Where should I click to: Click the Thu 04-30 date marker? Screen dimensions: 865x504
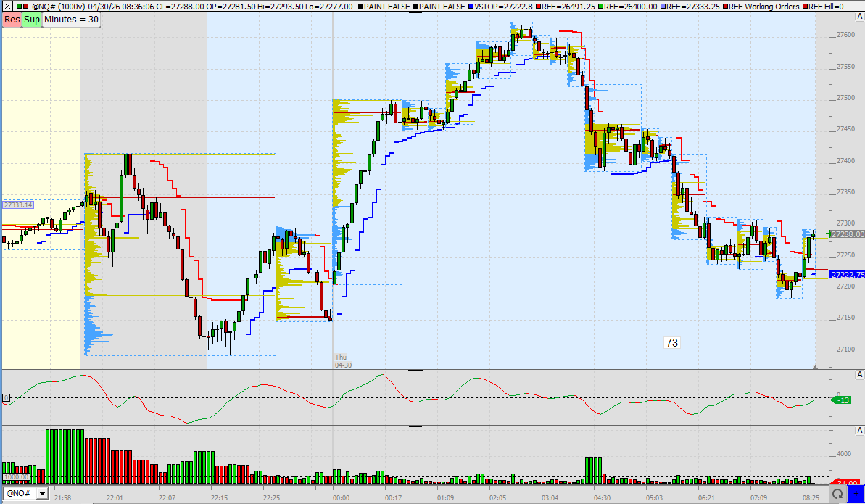(x=342, y=361)
